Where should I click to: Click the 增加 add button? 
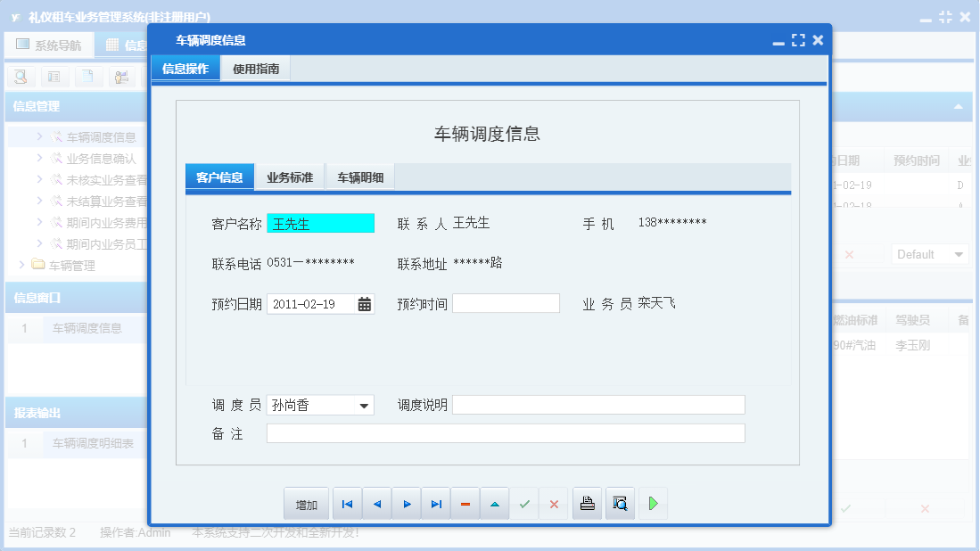[x=306, y=503]
